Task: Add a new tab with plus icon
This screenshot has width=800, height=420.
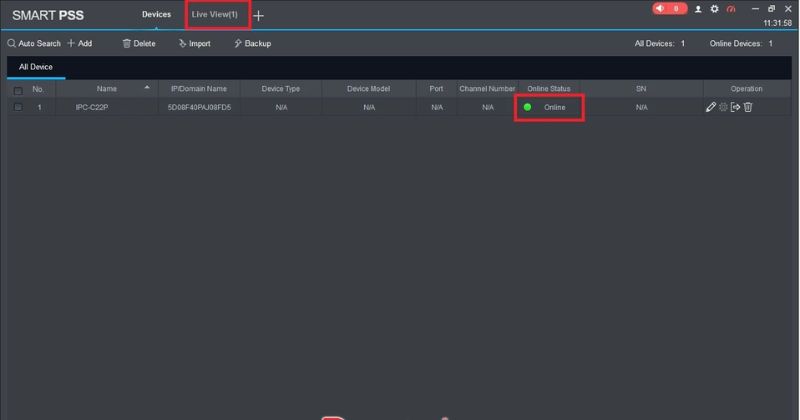Action: coord(258,16)
